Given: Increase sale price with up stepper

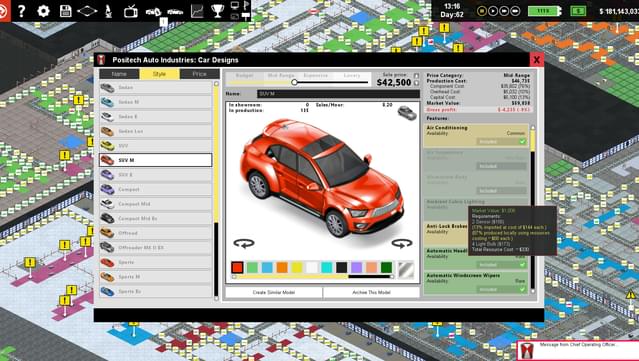Looking at the screenshot, I should pos(416,76).
